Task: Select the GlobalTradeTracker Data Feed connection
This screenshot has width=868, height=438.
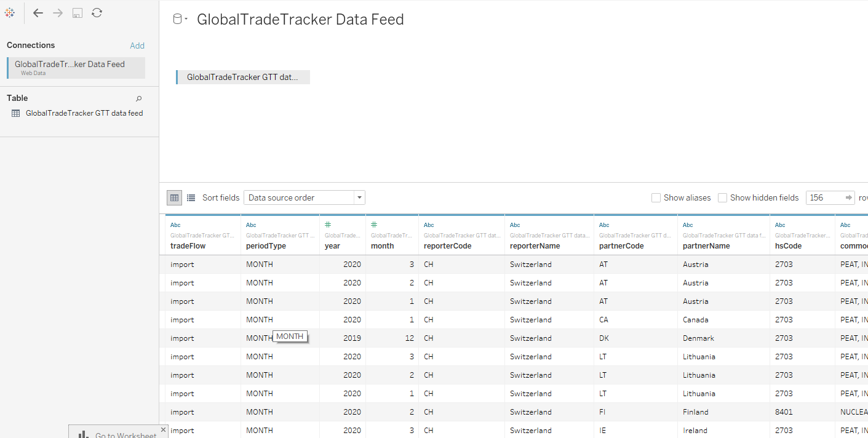Action: (x=76, y=68)
